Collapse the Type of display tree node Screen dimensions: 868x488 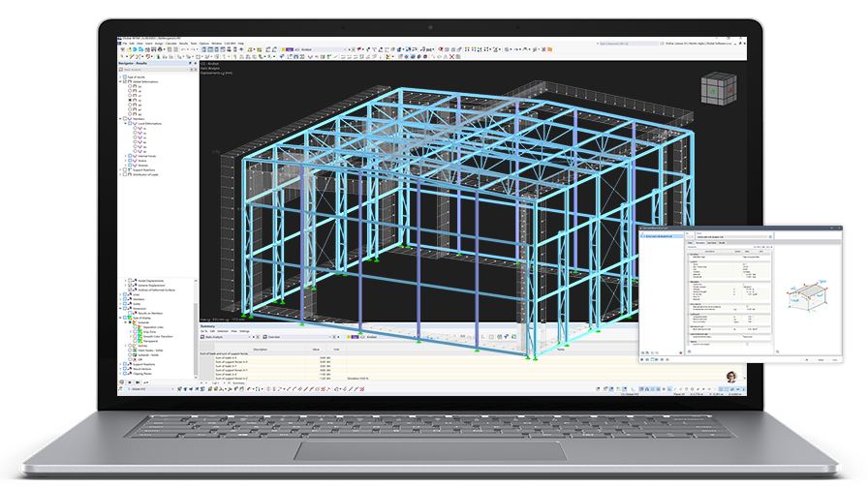[120, 318]
